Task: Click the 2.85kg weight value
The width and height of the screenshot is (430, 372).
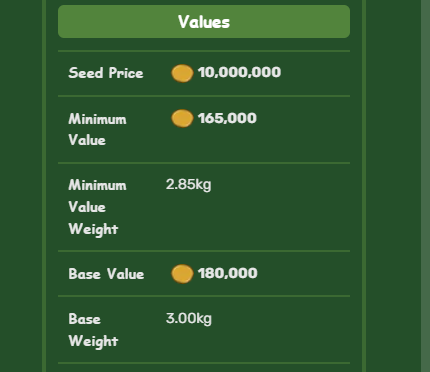Action: click(x=189, y=184)
